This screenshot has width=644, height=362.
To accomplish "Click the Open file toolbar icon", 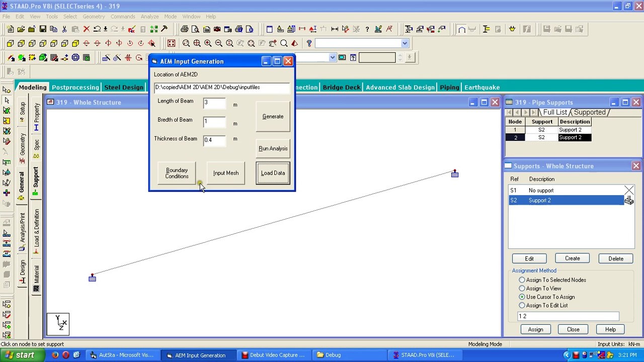I will (21, 29).
